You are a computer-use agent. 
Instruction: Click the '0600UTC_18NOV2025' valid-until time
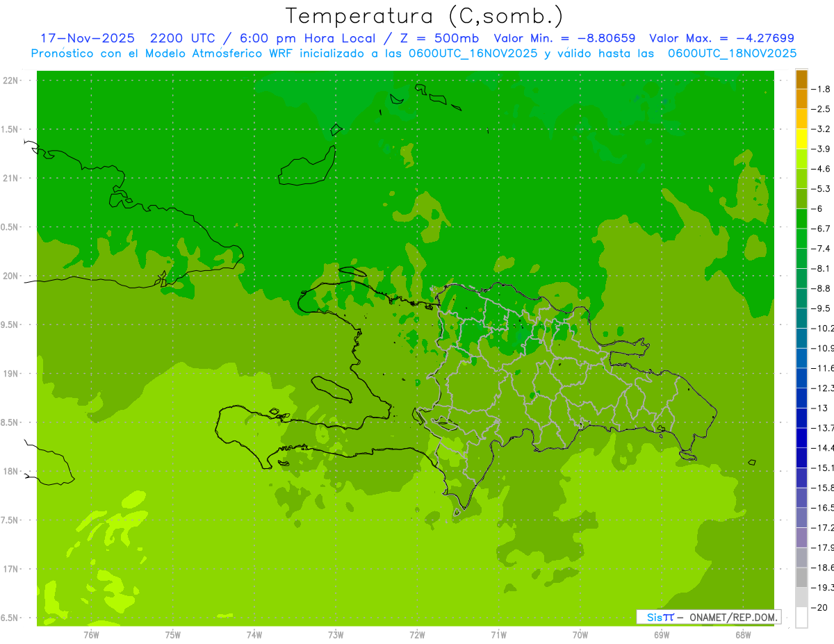pos(733,53)
